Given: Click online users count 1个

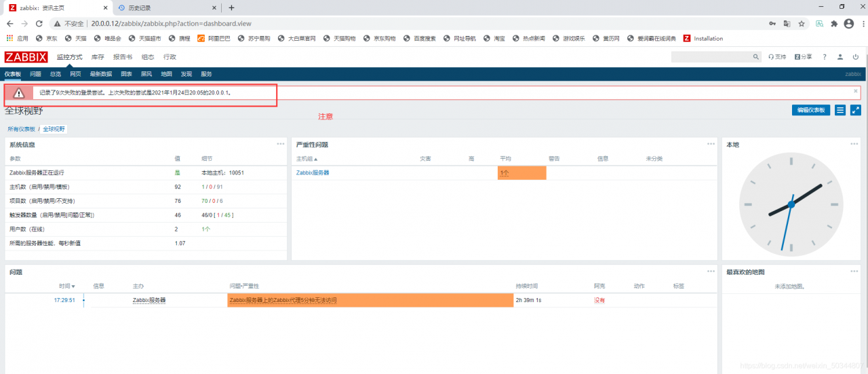Looking at the screenshot, I should coord(206,229).
